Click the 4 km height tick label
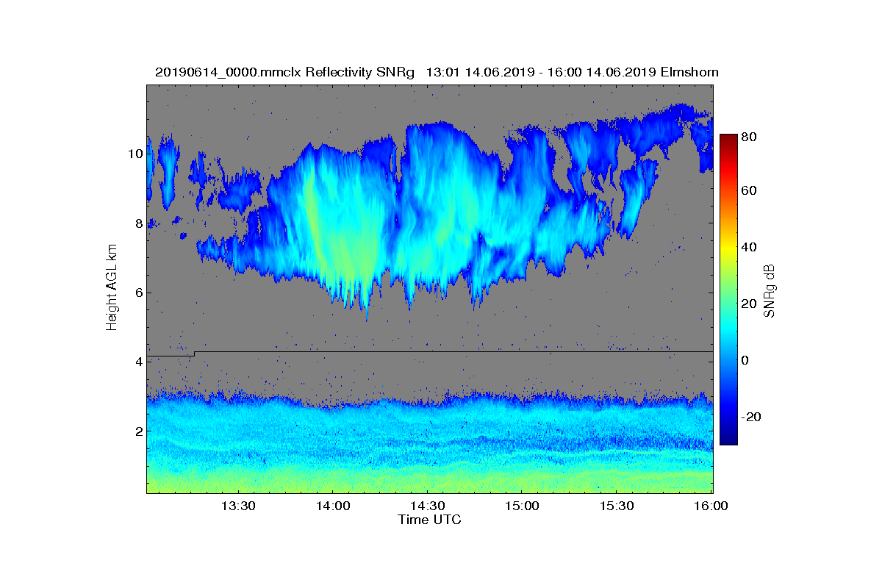882x588 pixels. pos(137,362)
